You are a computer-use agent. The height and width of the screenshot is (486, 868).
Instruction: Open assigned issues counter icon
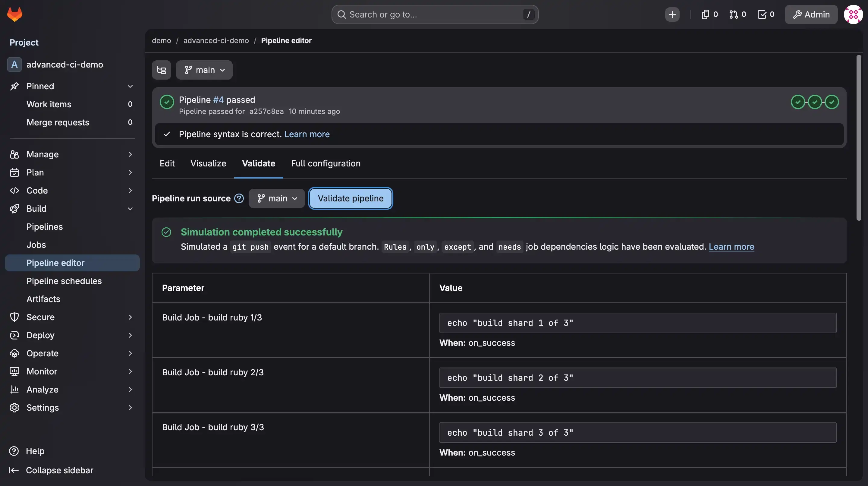point(709,14)
